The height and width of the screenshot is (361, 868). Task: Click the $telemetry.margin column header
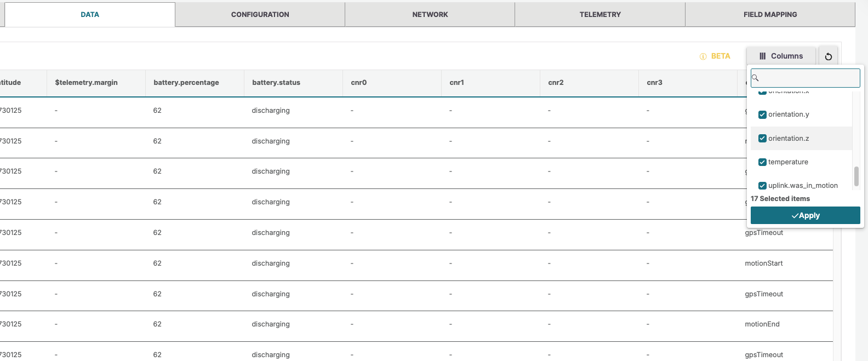[x=87, y=83]
